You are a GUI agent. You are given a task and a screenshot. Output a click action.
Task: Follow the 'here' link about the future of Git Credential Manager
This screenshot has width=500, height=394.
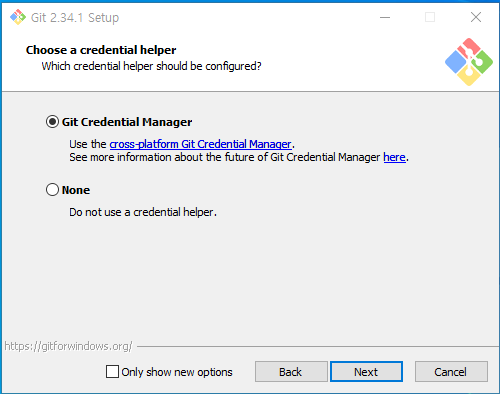point(394,157)
